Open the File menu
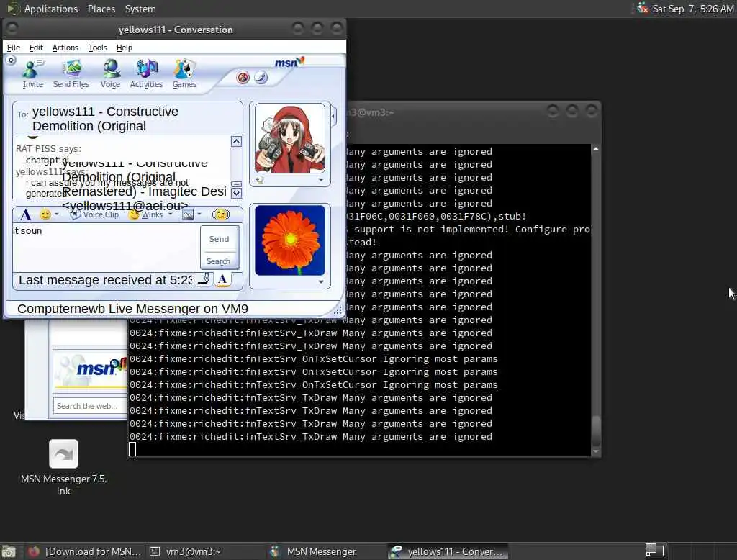 (x=13, y=48)
